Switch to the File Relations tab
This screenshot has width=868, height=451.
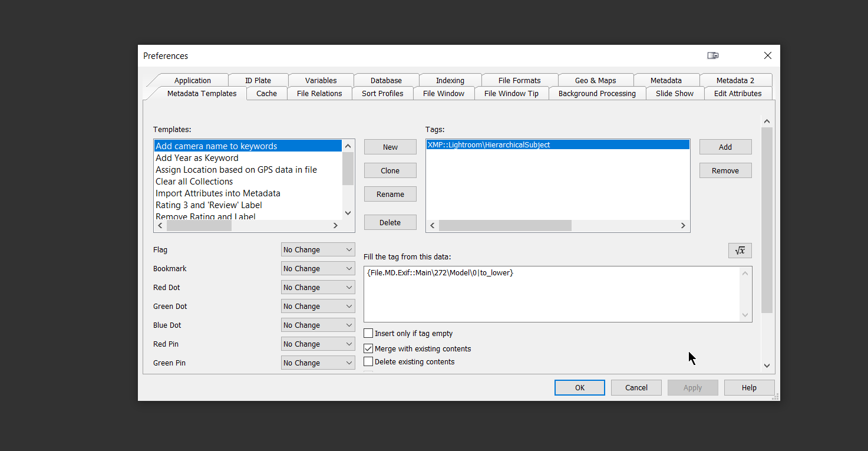(x=319, y=93)
